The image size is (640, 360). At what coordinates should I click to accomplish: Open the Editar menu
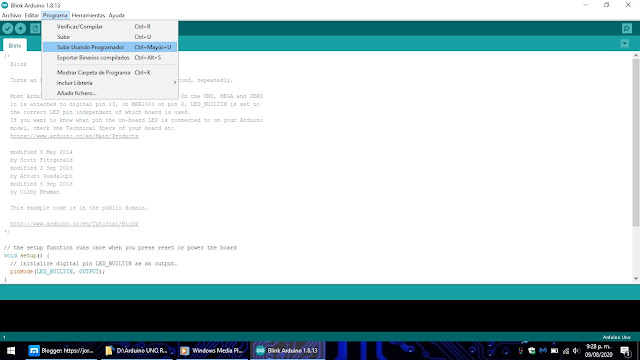[31, 15]
